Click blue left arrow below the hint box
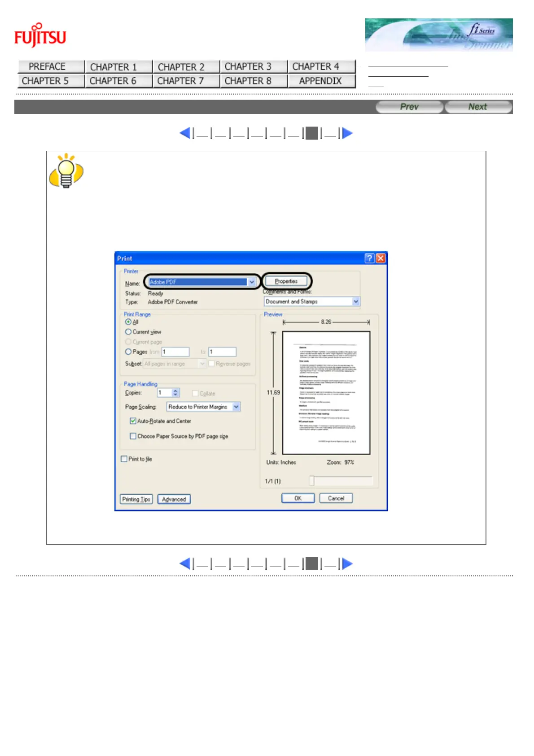 (185, 563)
